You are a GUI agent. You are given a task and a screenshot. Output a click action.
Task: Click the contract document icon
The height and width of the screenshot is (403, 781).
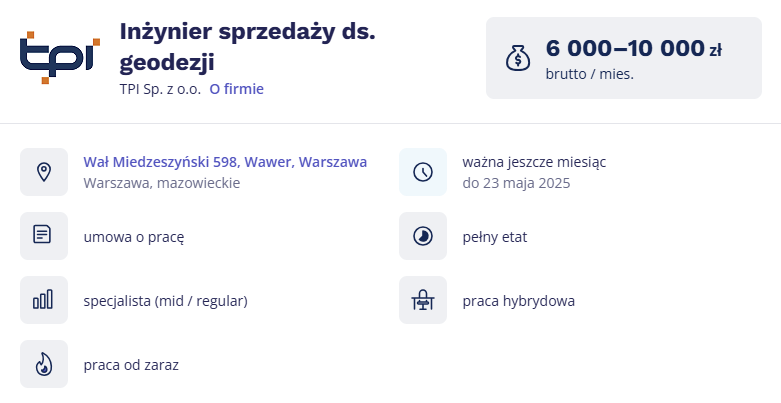click(x=44, y=236)
